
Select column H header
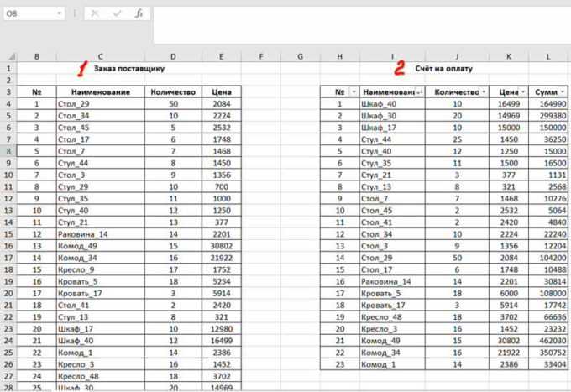point(340,57)
